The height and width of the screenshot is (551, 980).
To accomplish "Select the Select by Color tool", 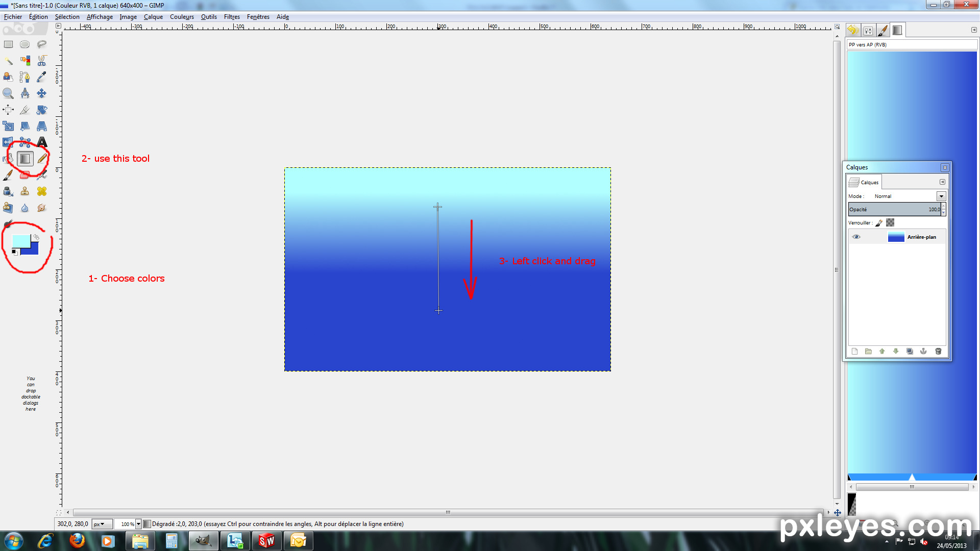I will click(24, 61).
